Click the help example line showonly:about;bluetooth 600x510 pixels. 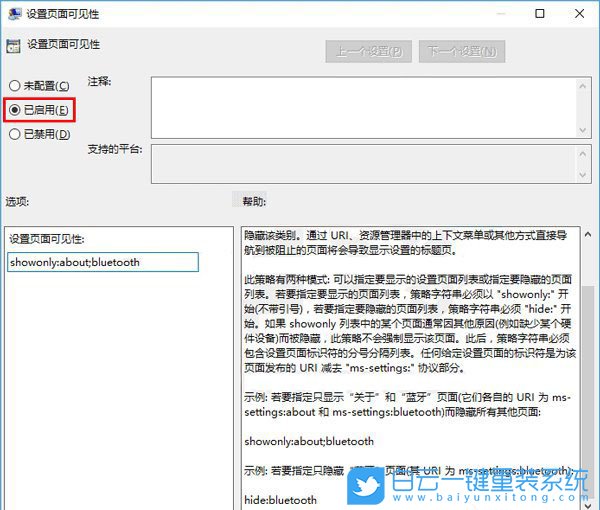309,441
